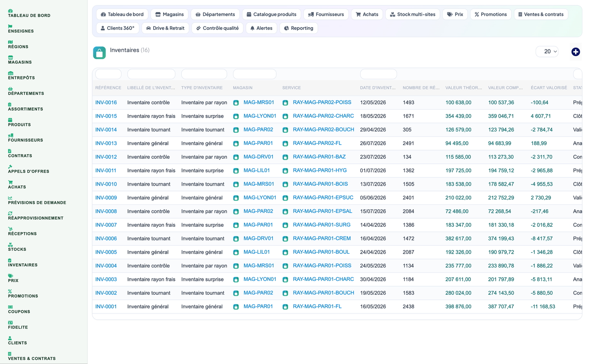Open Départements item in sidebar

pyautogui.click(x=26, y=94)
